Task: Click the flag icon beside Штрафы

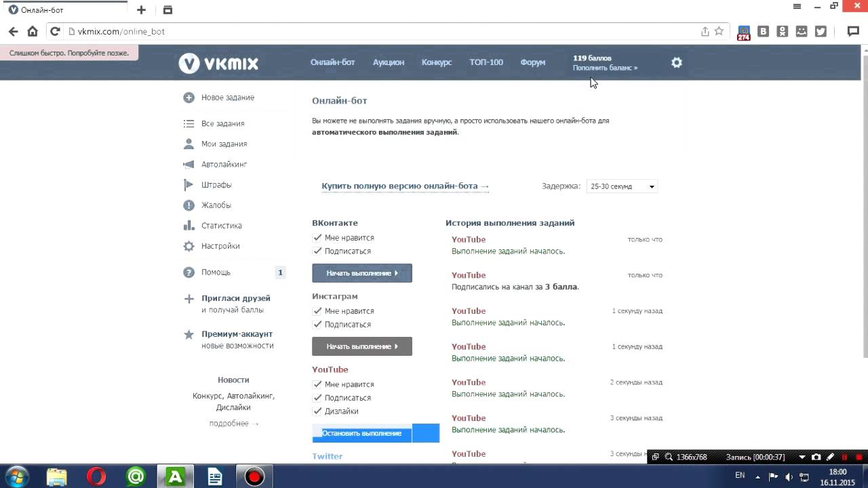Action: click(189, 185)
